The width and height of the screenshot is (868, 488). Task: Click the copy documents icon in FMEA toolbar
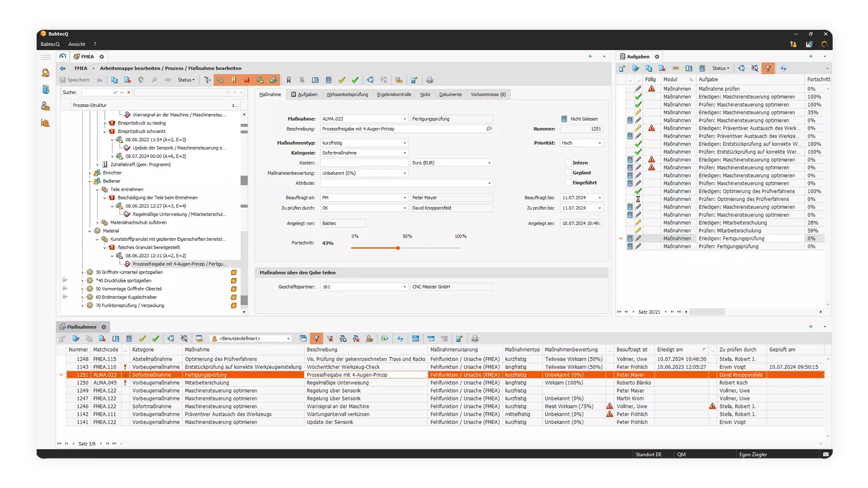(114, 80)
